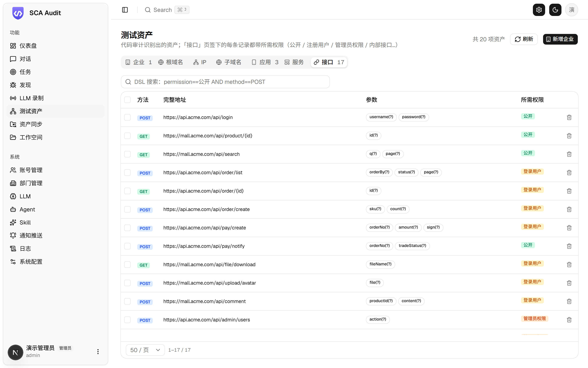This screenshot has width=588, height=368.
Task: Check the /api/login row checkbox
Action: pyautogui.click(x=127, y=117)
